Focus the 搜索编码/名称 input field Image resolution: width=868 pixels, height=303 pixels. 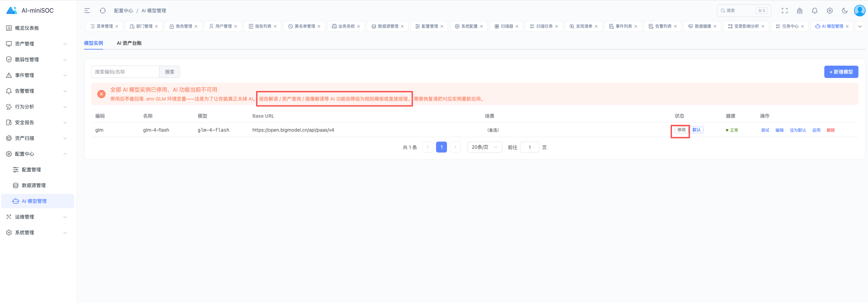coord(125,72)
